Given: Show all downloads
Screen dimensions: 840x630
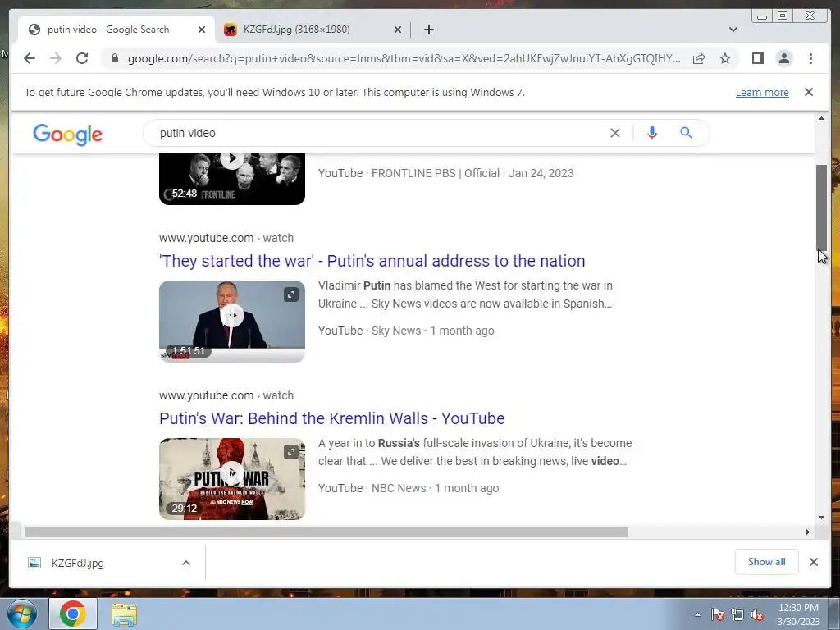Looking at the screenshot, I should (x=766, y=562).
